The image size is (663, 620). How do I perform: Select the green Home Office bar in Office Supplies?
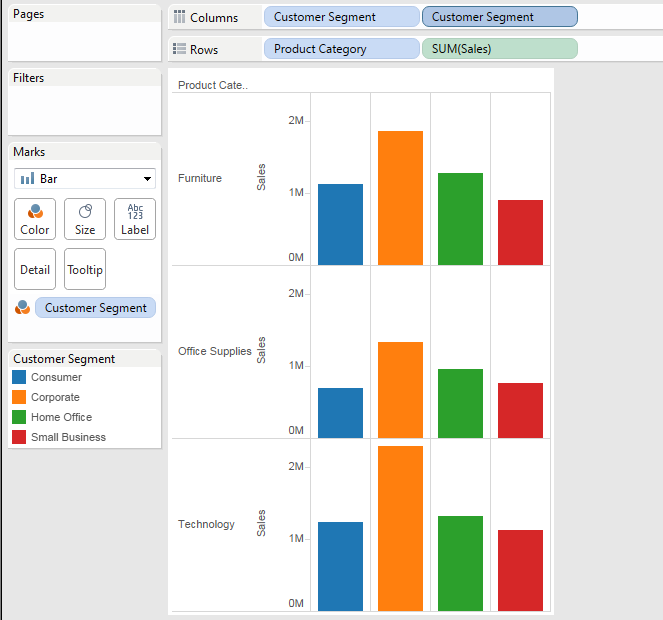click(x=460, y=403)
